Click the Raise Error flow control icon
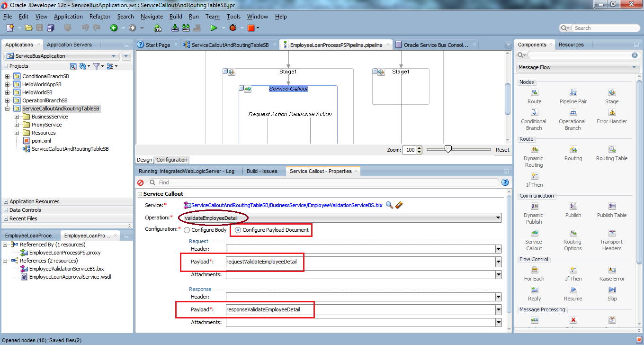 tap(612, 270)
